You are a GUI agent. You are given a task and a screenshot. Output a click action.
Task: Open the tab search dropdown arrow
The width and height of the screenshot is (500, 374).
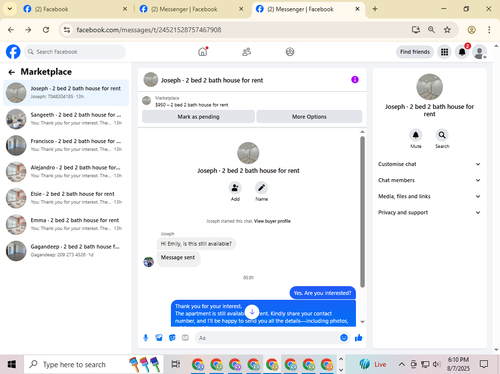10,9
